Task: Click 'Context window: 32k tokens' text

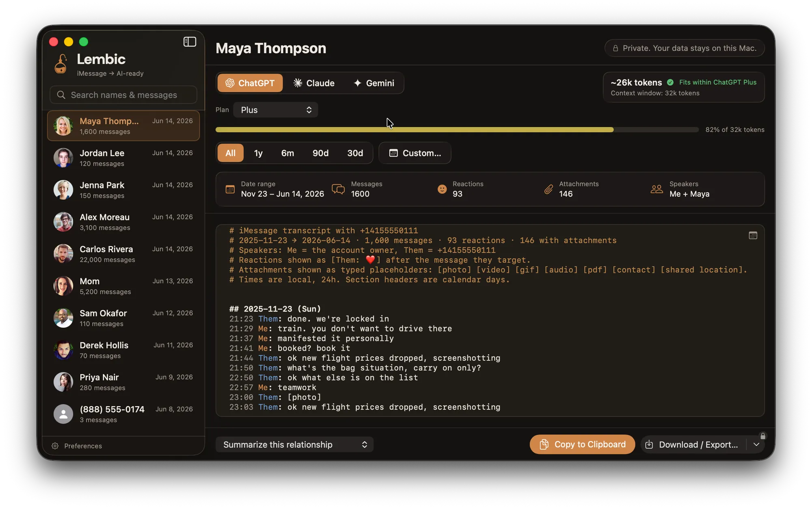Action: pyautogui.click(x=655, y=93)
